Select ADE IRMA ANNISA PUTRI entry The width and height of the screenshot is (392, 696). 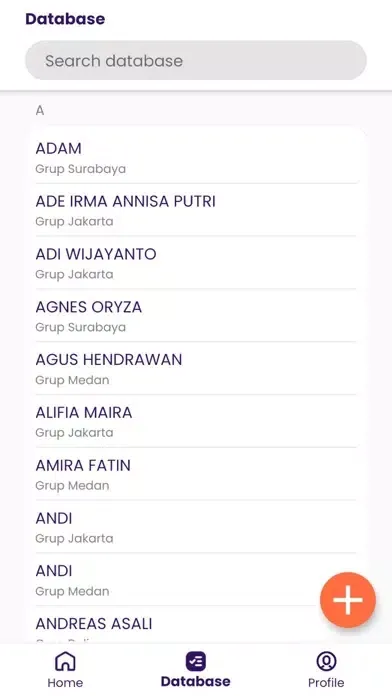[196, 210]
